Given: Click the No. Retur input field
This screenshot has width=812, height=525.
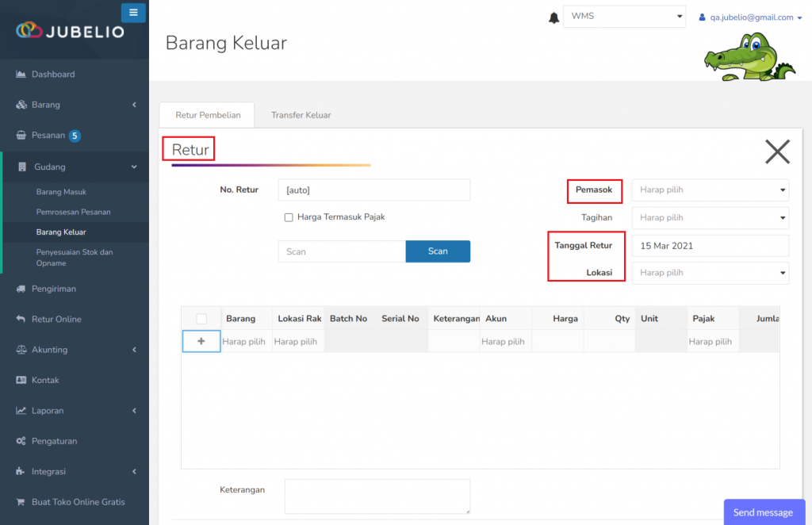Looking at the screenshot, I should (x=374, y=190).
